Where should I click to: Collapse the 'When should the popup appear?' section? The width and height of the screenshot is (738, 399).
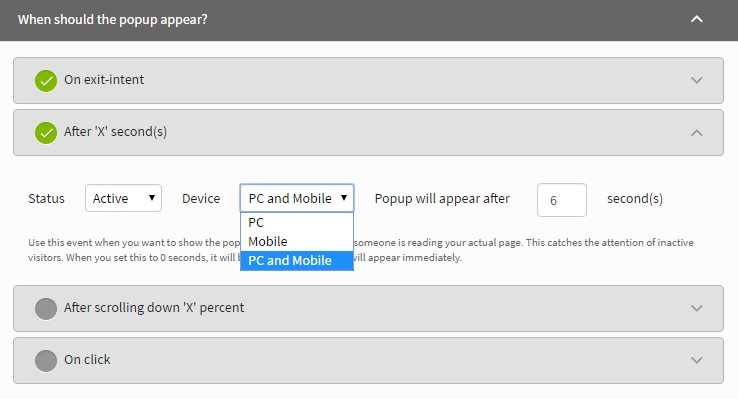(x=697, y=19)
